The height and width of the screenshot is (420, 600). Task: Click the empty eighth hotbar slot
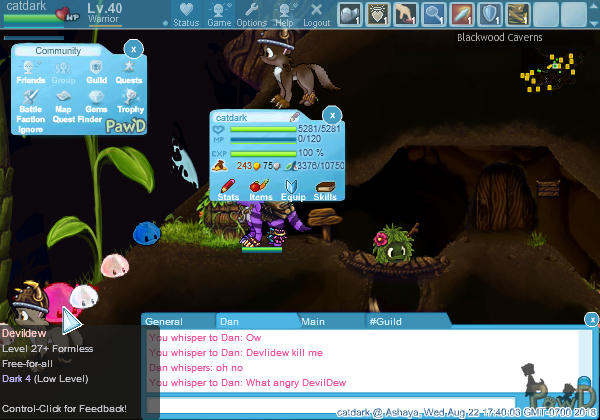click(x=546, y=15)
